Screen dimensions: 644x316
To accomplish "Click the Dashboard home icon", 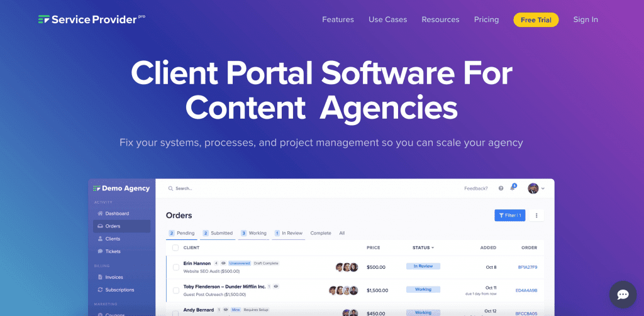I will [100, 214].
